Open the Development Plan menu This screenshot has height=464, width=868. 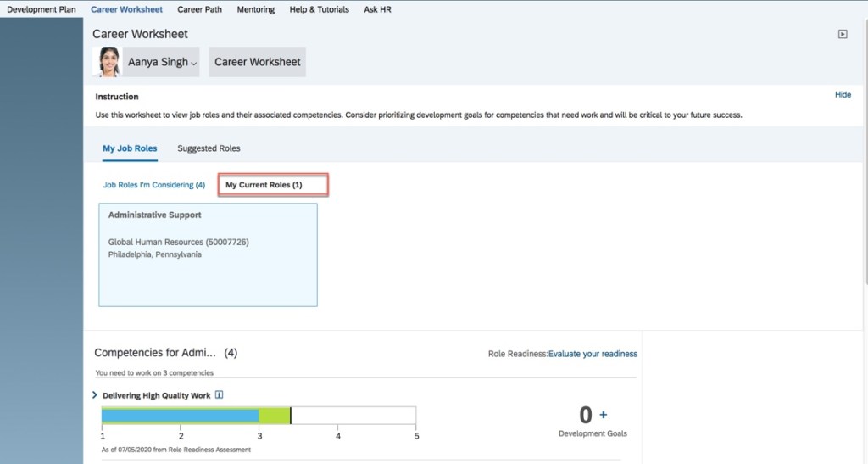42,10
